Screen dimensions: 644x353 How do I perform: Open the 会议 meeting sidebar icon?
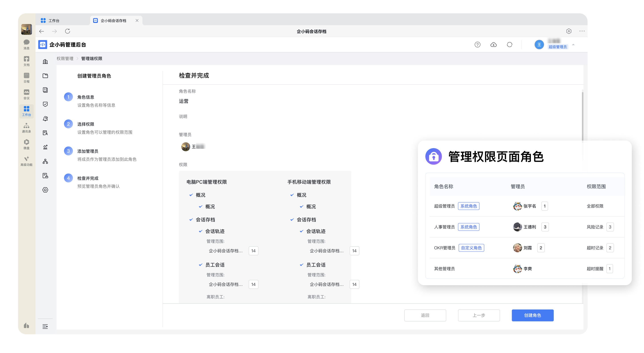click(26, 94)
